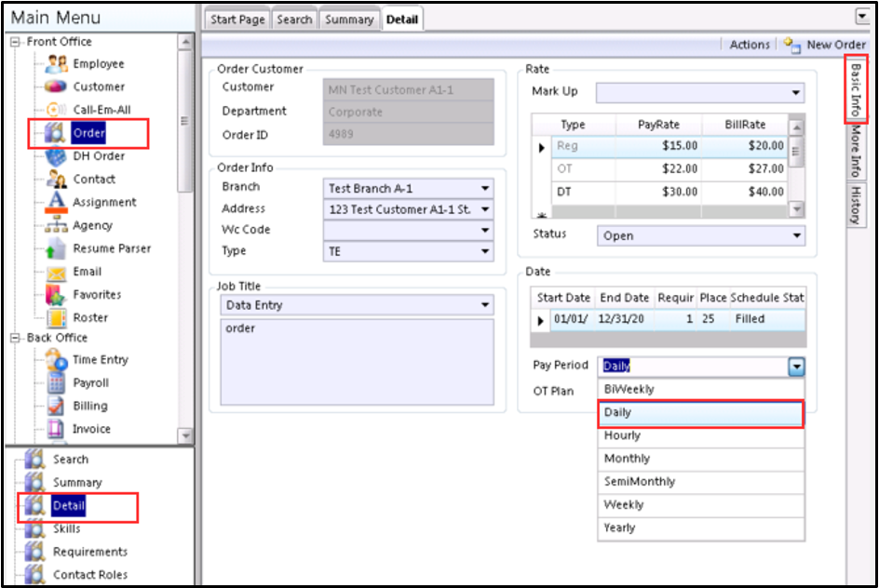The height and width of the screenshot is (588, 879).
Task: Open the Basic Info side tab
Action: pos(856,89)
